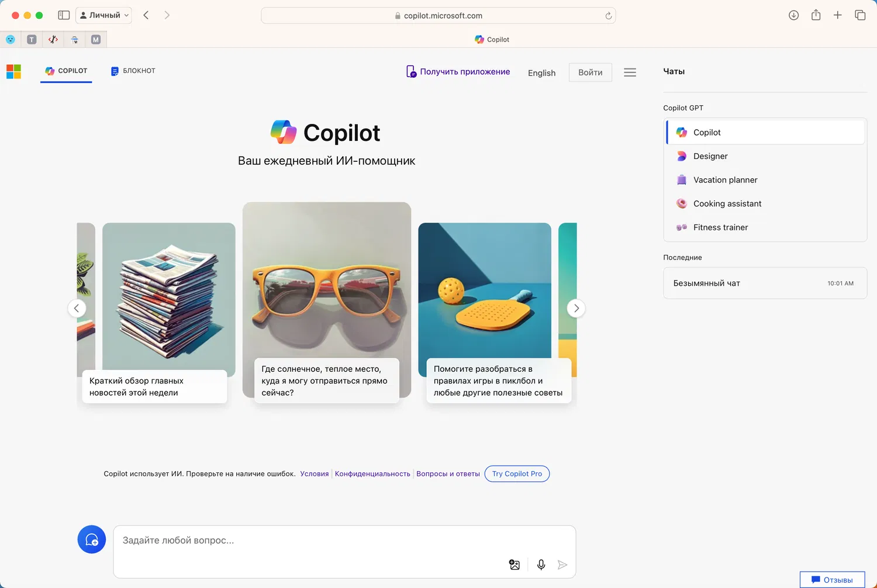Image resolution: width=877 pixels, height=588 pixels.
Task: Select the Fitness trainer dumbbell icon
Action: click(x=682, y=227)
